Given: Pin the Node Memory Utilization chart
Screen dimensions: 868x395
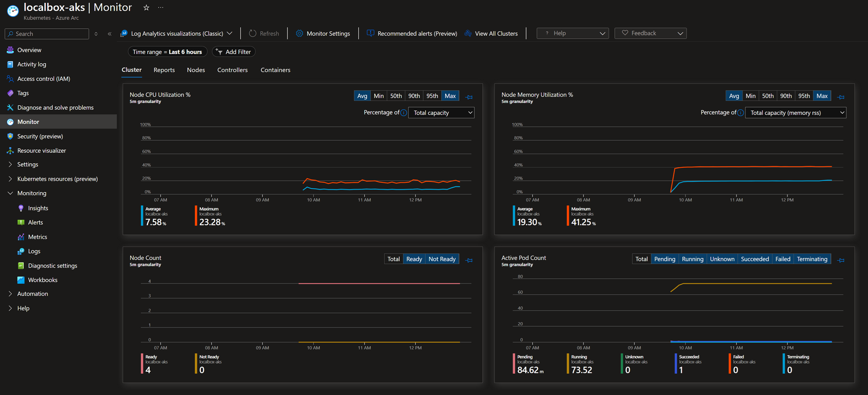Looking at the screenshot, I should 841,97.
